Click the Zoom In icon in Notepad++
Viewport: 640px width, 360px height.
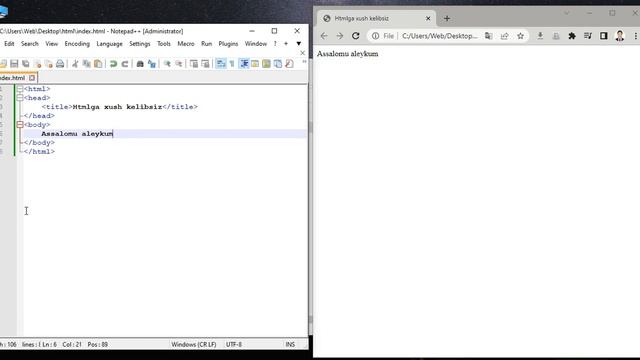point(167,64)
